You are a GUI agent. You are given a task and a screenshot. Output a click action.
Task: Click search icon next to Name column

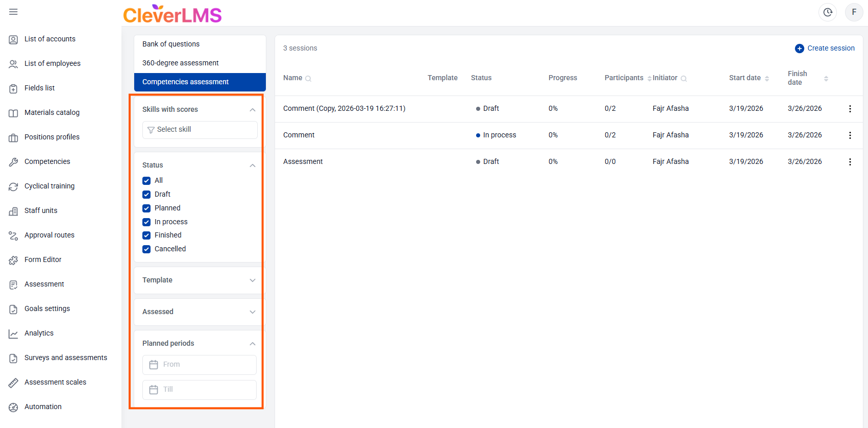point(308,79)
